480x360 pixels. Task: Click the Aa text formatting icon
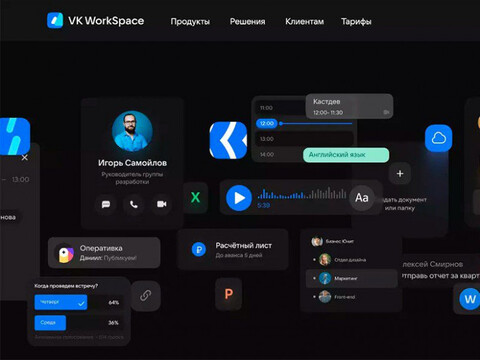point(362,198)
